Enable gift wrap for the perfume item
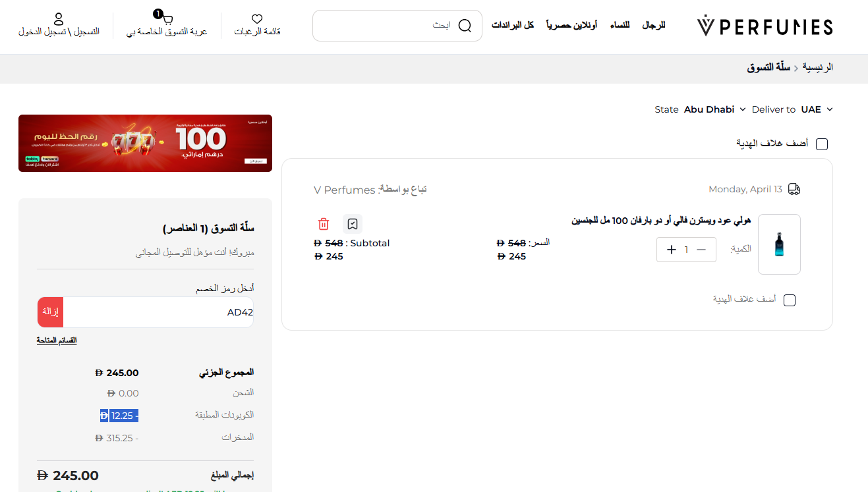The height and width of the screenshot is (492, 868). 790,300
